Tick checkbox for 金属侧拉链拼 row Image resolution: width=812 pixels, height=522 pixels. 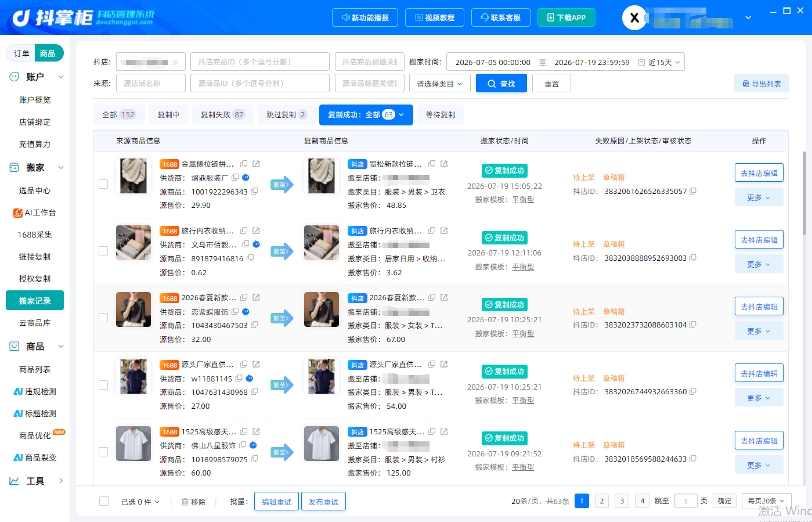tap(103, 184)
